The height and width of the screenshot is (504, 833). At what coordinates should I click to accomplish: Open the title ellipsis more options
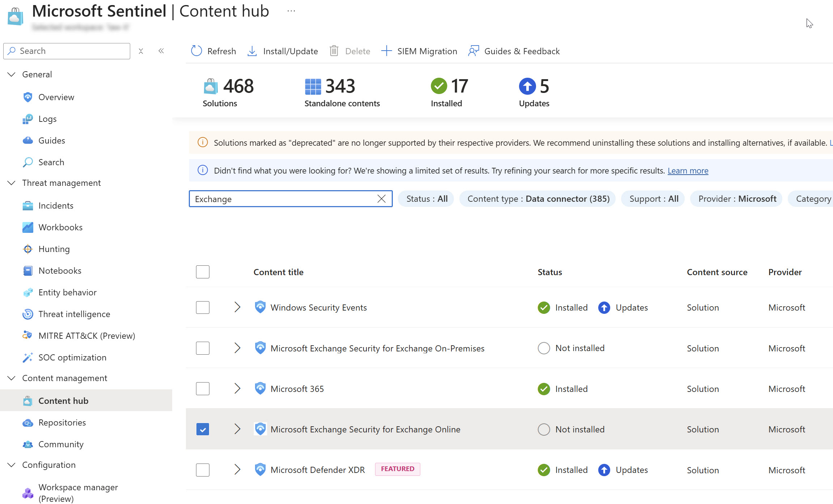(x=291, y=11)
